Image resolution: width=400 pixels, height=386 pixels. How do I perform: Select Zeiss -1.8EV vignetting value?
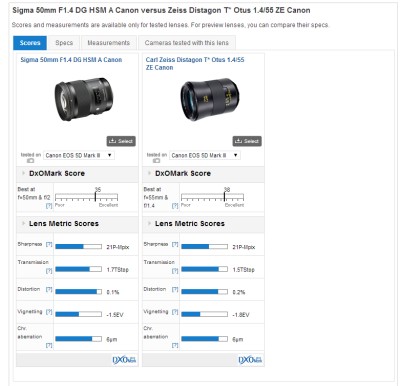241,315
